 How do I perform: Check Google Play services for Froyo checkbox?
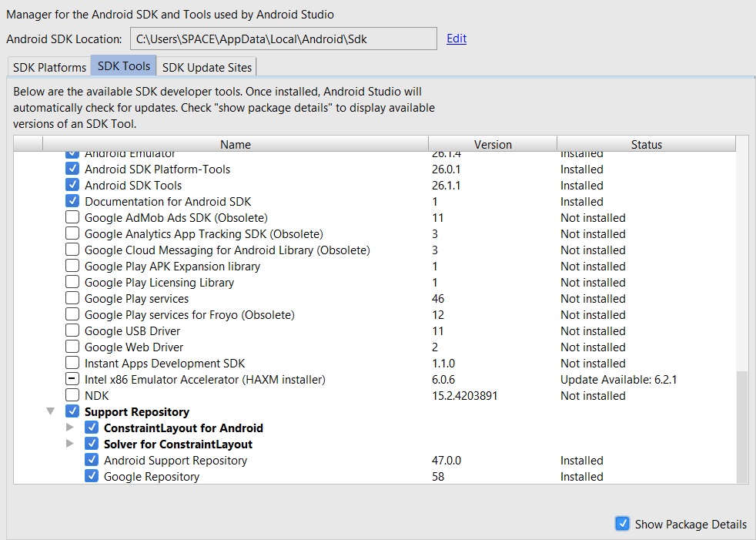(72, 314)
